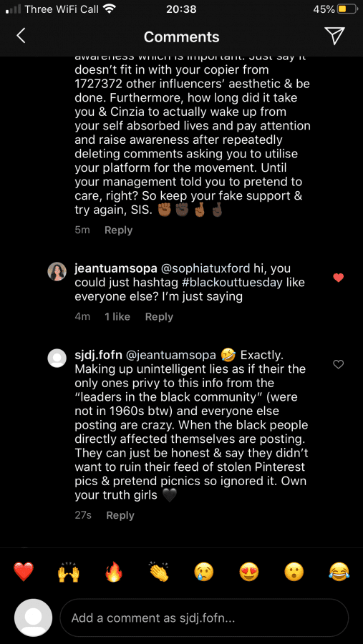Unlike jeantuamsopa's comment via red heart
Viewport: 363px width, 644px height.
point(338,278)
